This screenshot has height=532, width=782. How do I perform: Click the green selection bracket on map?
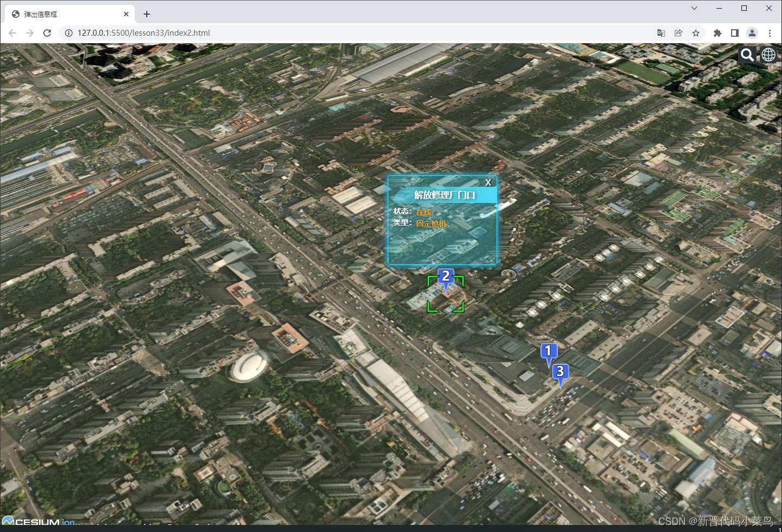coord(446,294)
